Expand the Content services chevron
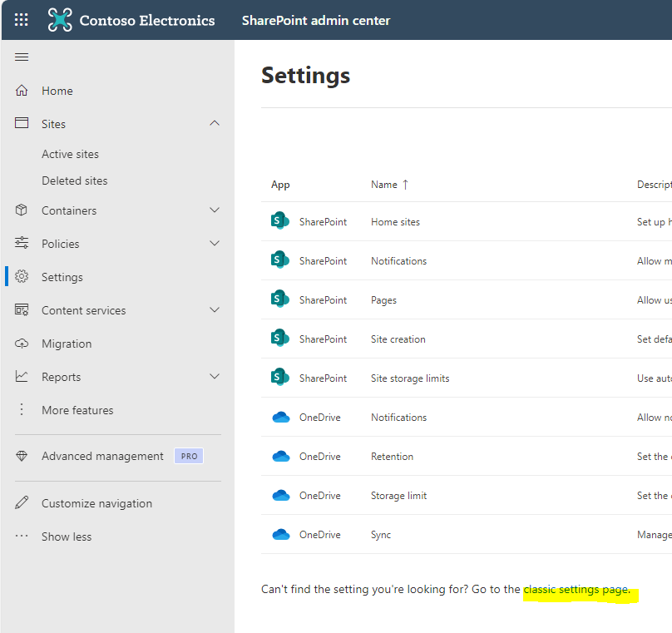Screen dimensions: 672x633 click(215, 310)
